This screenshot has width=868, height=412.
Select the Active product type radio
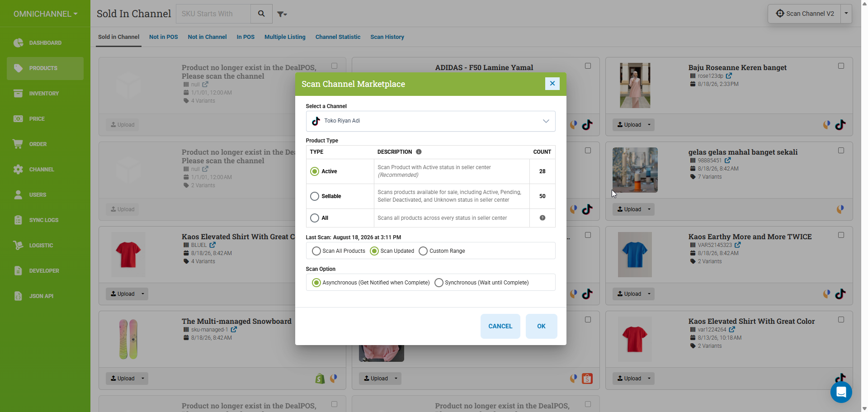[315, 171]
